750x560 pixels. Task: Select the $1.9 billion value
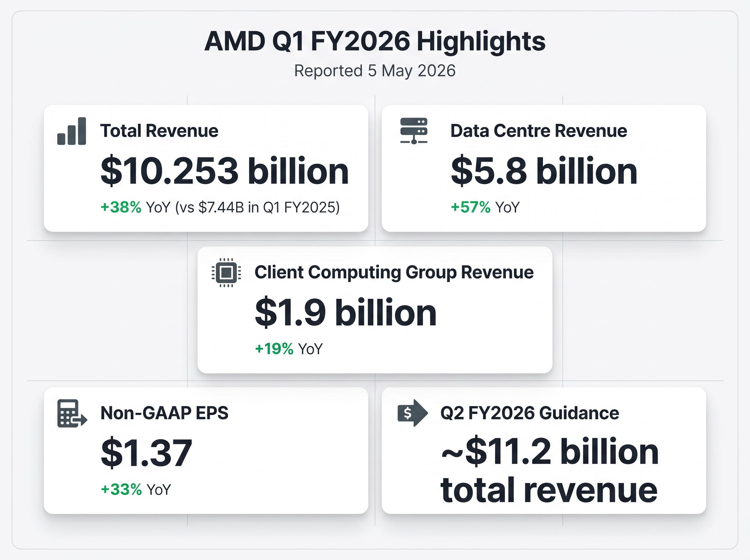point(346,312)
